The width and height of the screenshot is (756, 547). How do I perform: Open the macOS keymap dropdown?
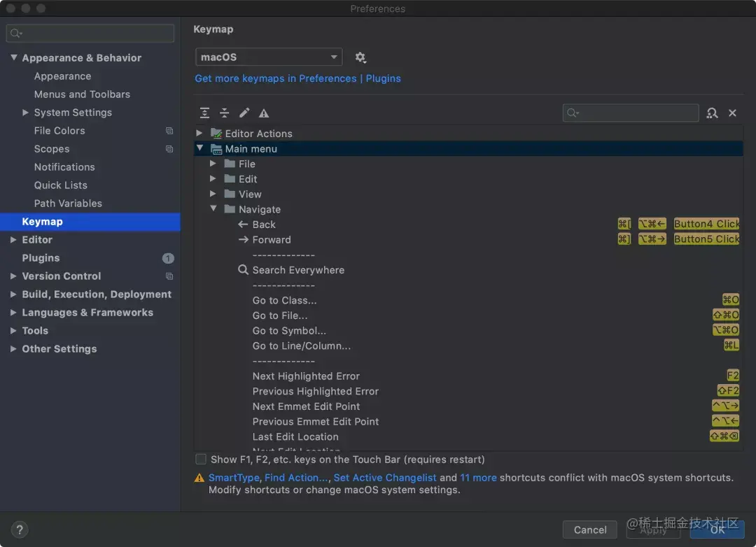[269, 57]
